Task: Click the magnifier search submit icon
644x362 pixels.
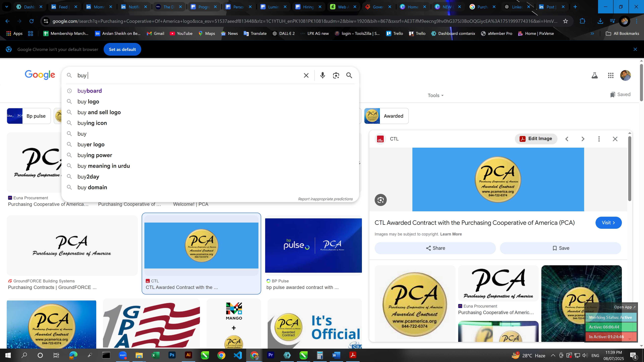Action: coord(349,75)
